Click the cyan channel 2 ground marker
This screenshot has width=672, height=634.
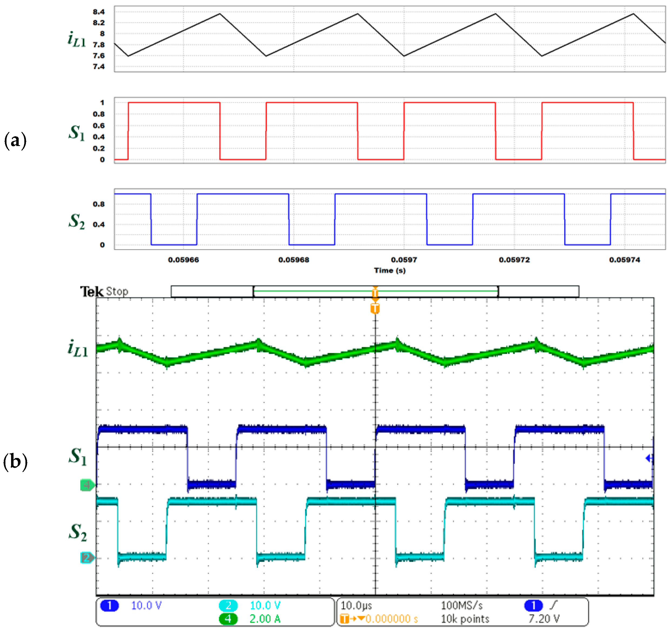tap(87, 557)
